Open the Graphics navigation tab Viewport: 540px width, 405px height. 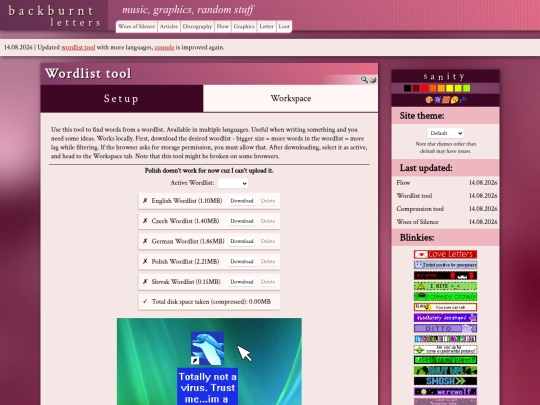pos(244,27)
